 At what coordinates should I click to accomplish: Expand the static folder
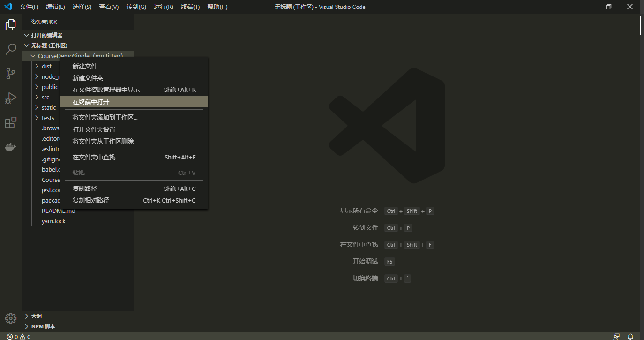click(x=37, y=107)
